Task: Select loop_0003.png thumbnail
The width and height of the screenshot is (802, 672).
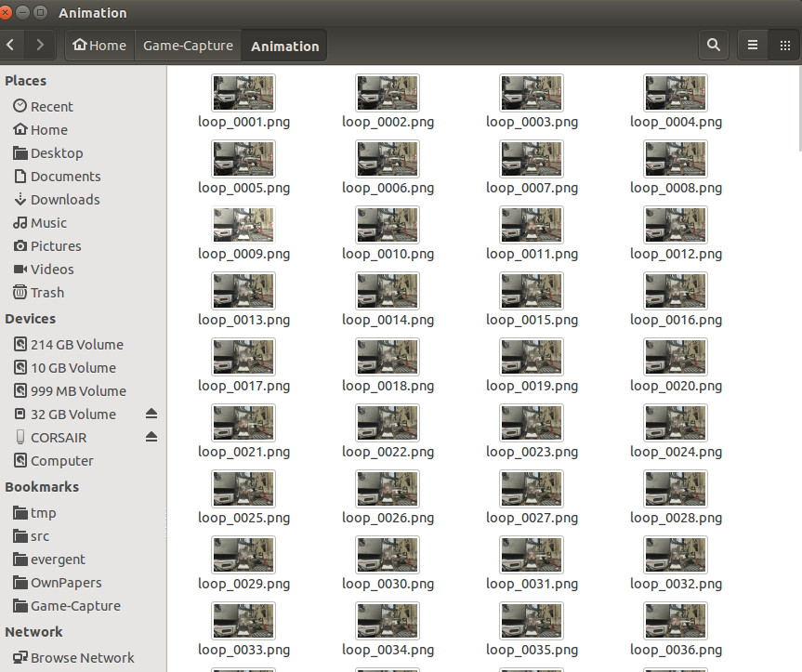Action: pyautogui.click(x=532, y=93)
